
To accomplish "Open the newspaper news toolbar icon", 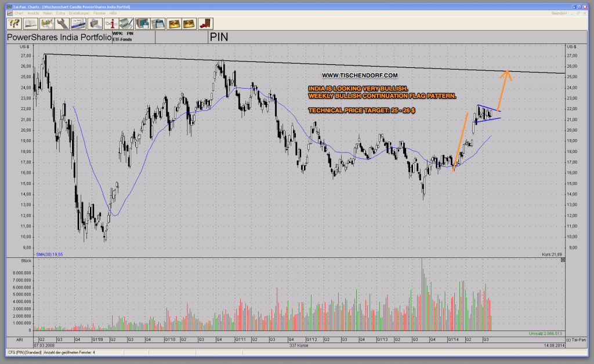I will [x=78, y=23].
